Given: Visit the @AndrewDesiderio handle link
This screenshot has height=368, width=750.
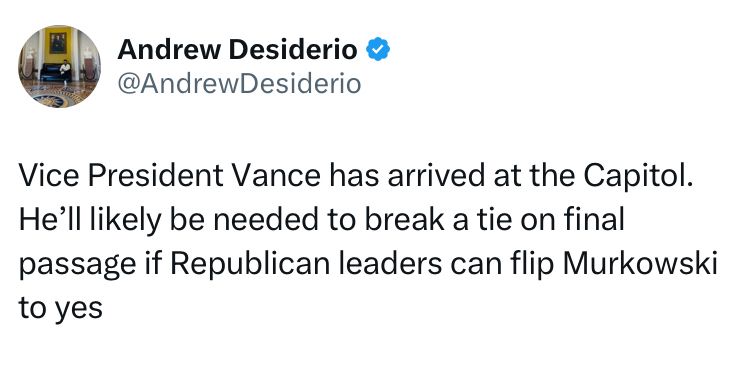Looking at the screenshot, I should click(239, 84).
